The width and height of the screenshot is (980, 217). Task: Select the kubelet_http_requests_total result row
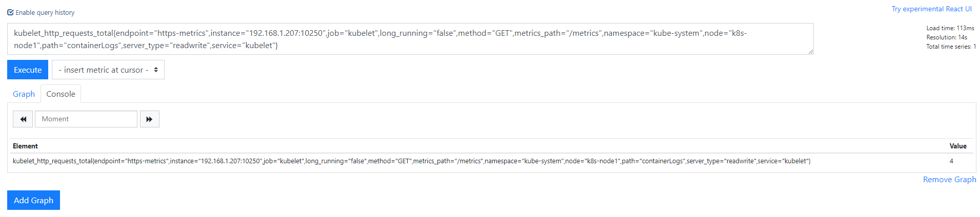pos(411,161)
